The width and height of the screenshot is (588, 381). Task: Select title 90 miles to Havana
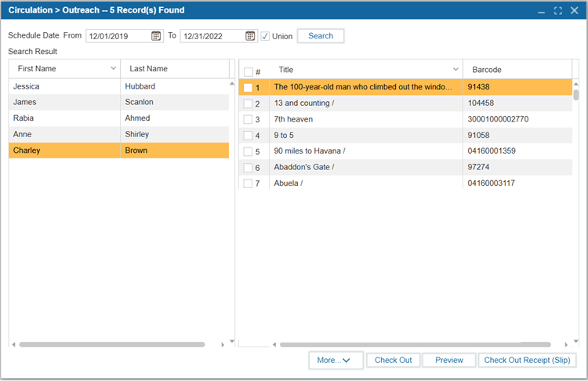pyautogui.click(x=366, y=151)
